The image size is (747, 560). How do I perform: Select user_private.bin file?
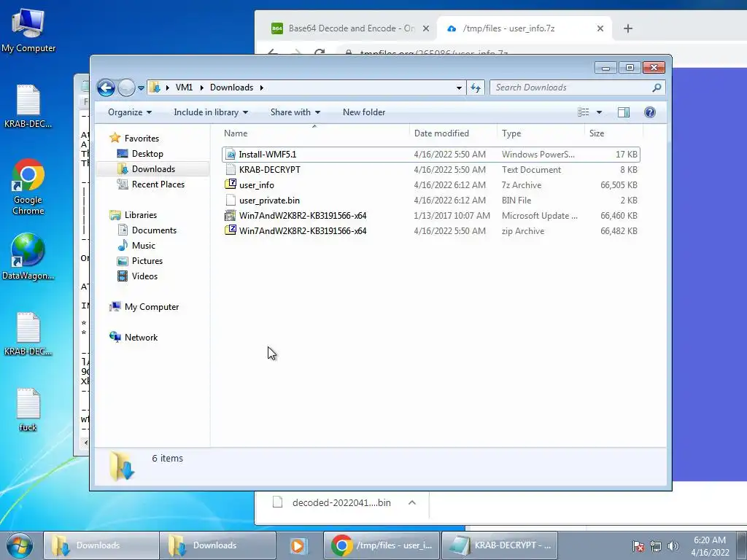[x=430, y=200]
